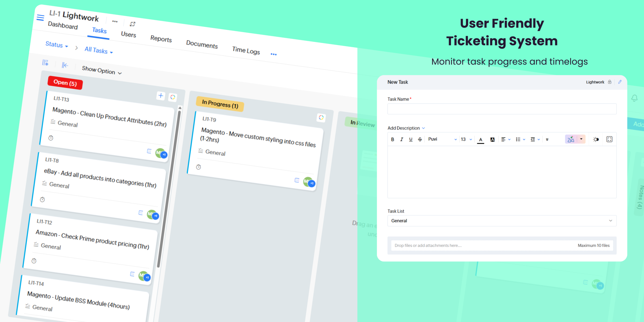
Task: Click the text highlight background icon
Action: (x=492, y=139)
